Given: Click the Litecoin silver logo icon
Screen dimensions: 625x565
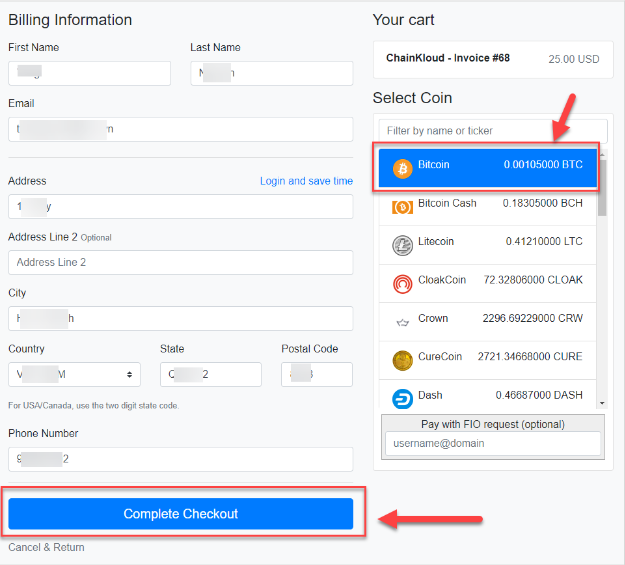Looking at the screenshot, I should point(403,245).
